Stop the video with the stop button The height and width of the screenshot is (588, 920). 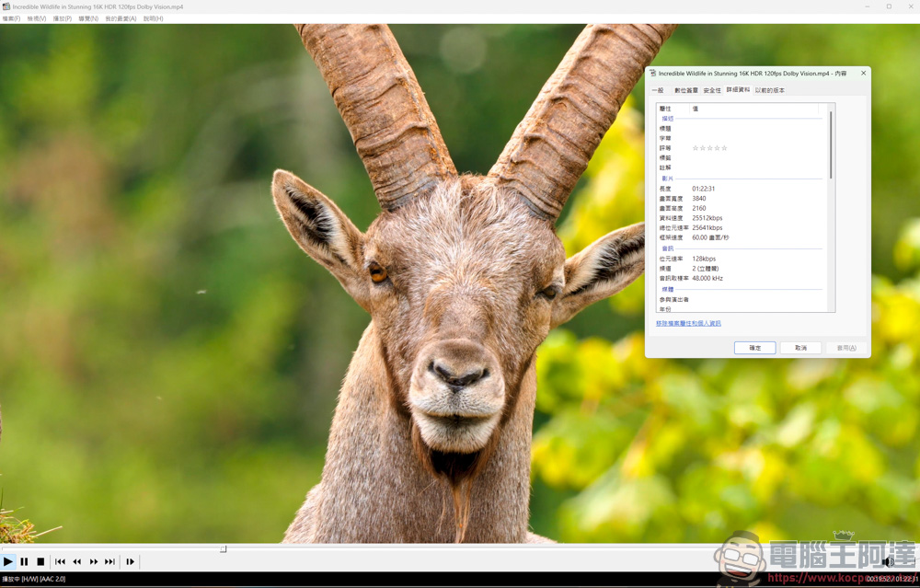pyautogui.click(x=40, y=561)
